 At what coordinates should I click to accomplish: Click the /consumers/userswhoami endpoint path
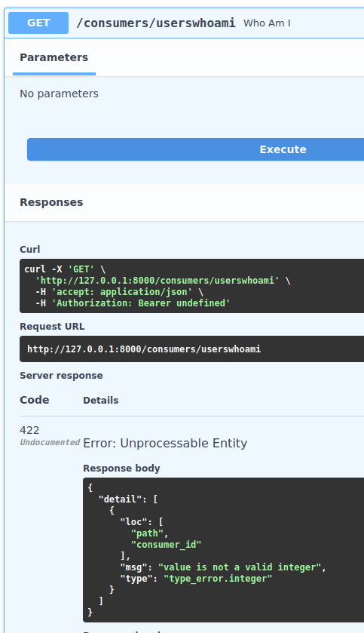click(x=156, y=23)
